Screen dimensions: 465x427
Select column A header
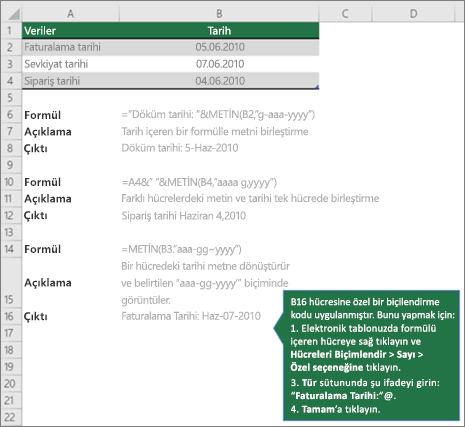[x=70, y=14]
